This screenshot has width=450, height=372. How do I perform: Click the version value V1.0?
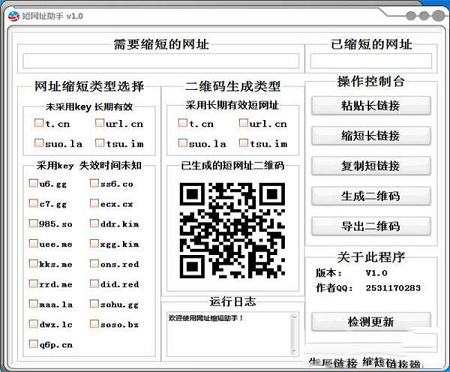click(x=376, y=273)
